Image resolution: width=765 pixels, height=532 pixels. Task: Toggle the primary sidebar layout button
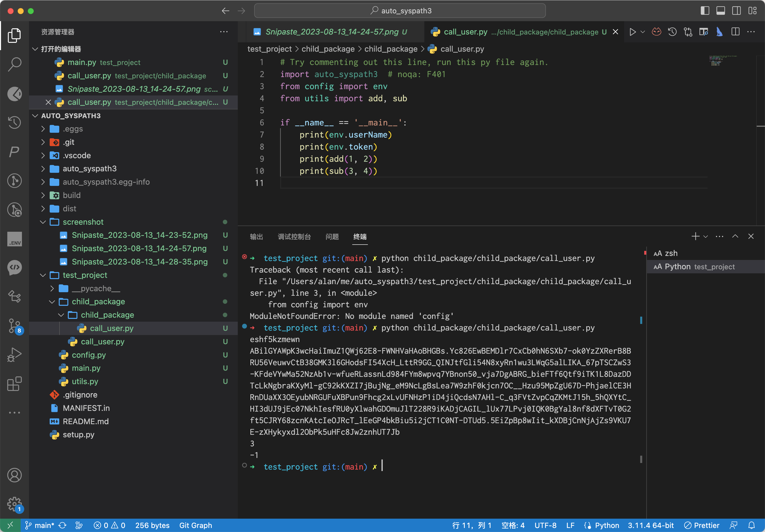tap(705, 11)
